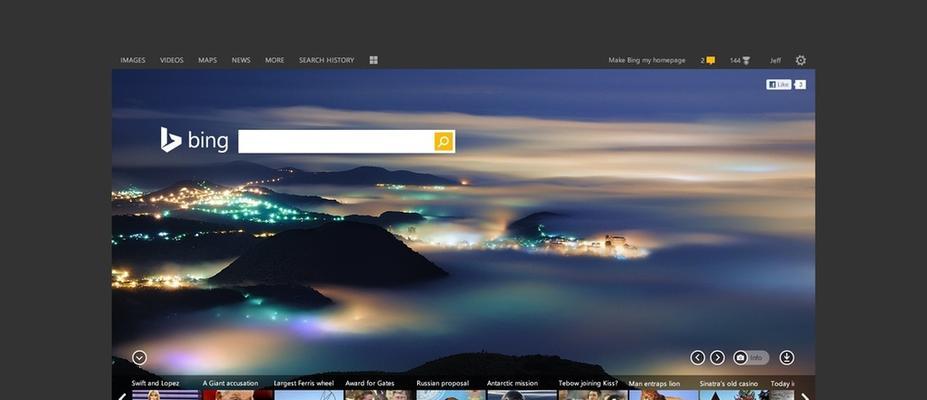Open SEARCH HISTORY
The image size is (927, 400).
tap(326, 60)
